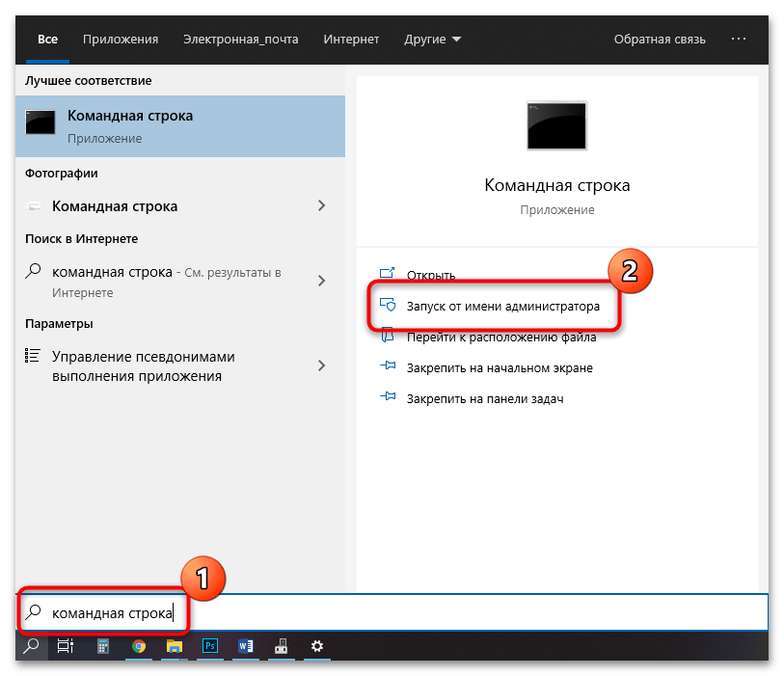The width and height of the screenshot is (784, 676).
Task: Open File Explorer from the taskbar
Action: pos(174,647)
